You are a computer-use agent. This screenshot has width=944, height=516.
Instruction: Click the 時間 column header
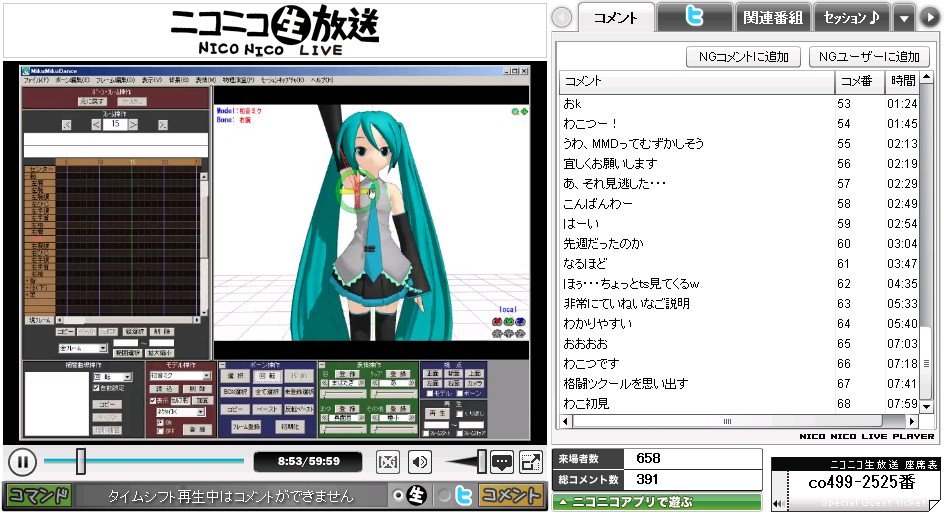902,81
